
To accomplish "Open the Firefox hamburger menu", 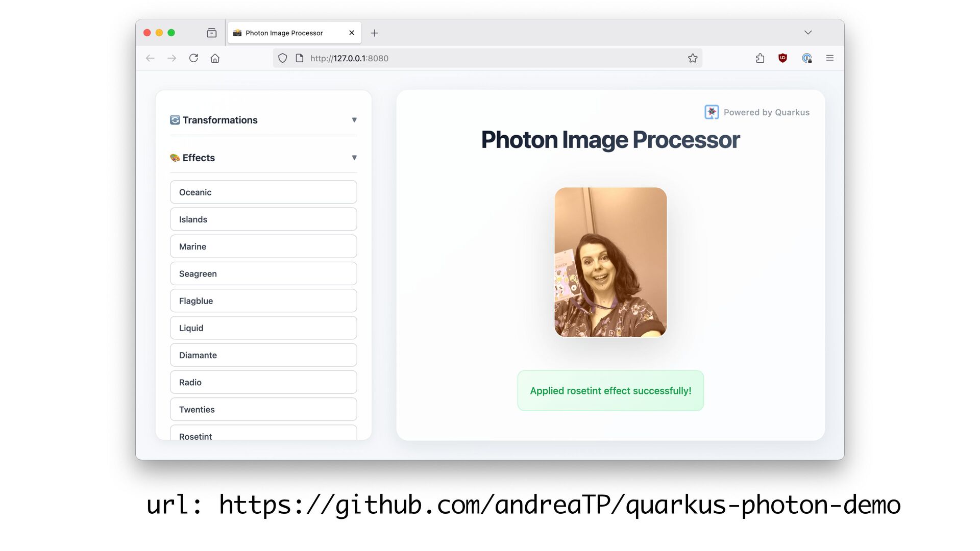I will click(829, 58).
